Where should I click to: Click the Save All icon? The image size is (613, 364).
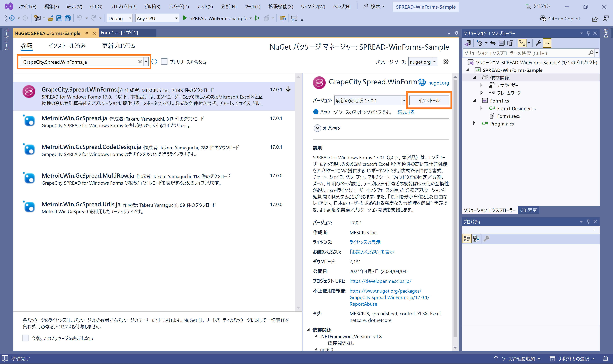[x=68, y=18]
